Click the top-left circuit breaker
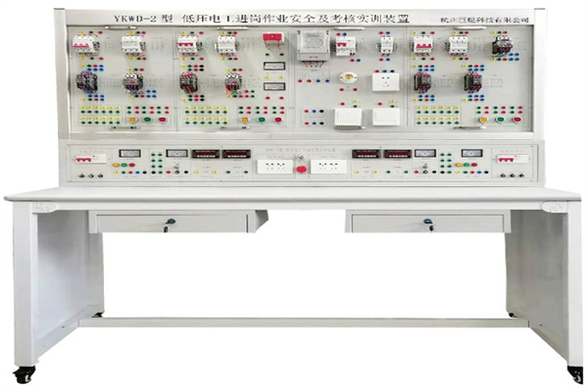Screen dimensions: 588x392 pos(83,44)
